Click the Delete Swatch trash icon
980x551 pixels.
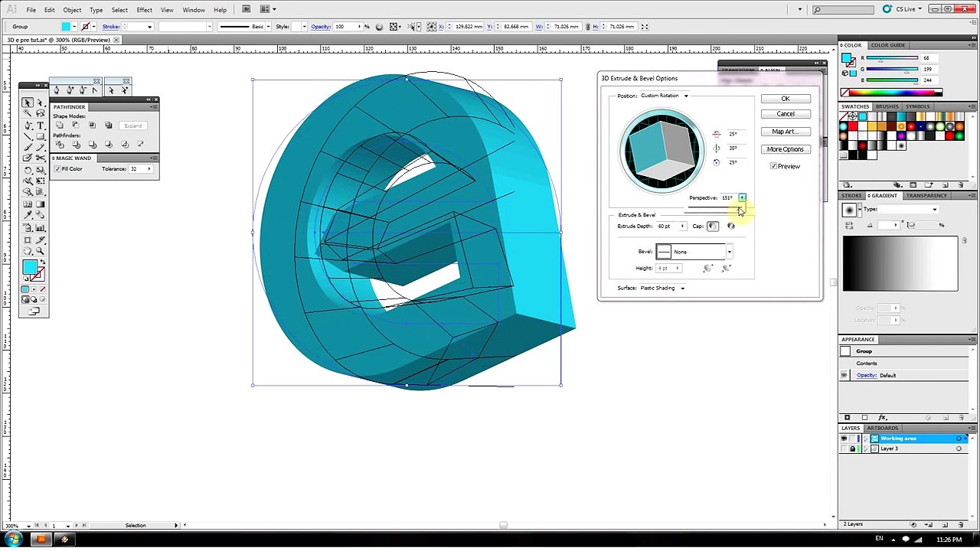coord(961,185)
